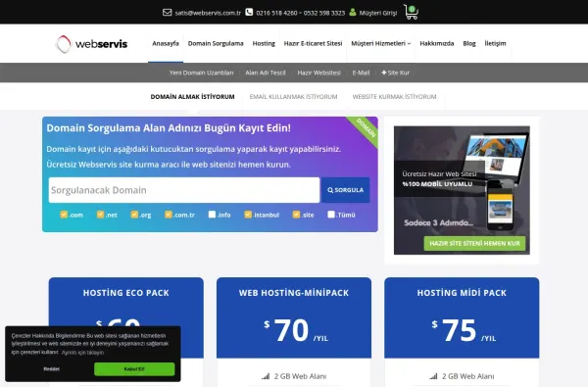
Task: Enable the Tümü checkbox
Action: click(331, 215)
